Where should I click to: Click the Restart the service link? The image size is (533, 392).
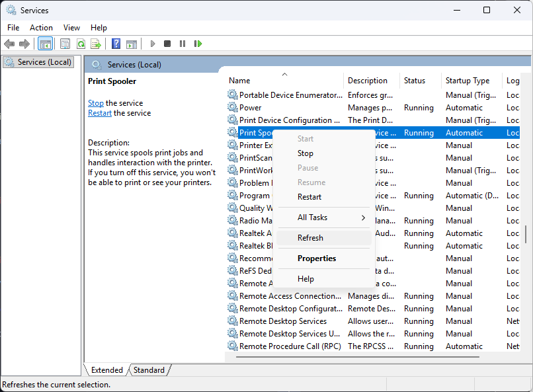point(100,113)
